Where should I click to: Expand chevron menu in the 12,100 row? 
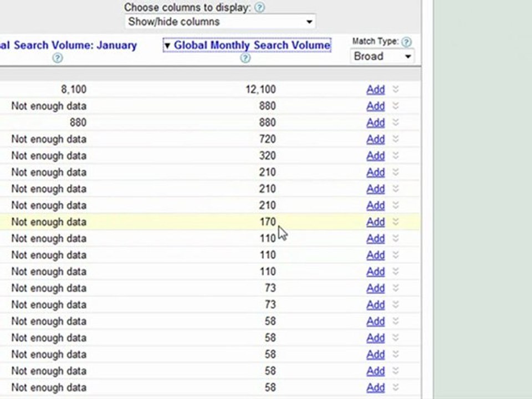coord(396,89)
